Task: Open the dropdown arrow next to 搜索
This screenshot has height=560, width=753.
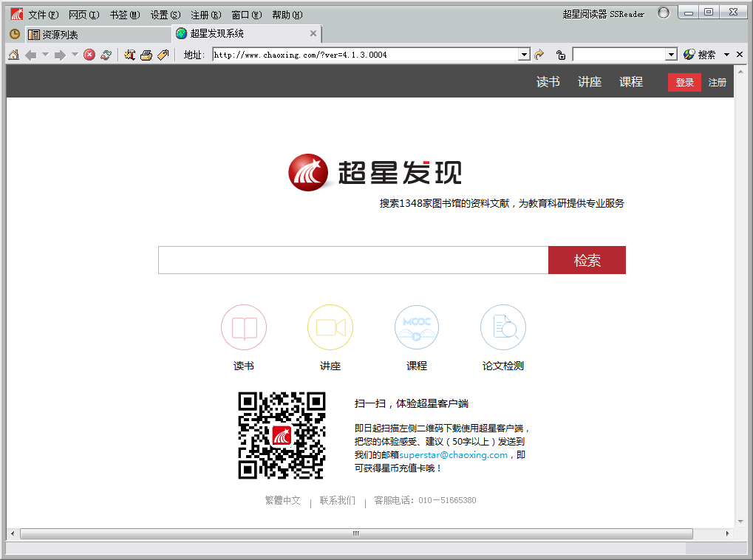Action: coord(726,55)
